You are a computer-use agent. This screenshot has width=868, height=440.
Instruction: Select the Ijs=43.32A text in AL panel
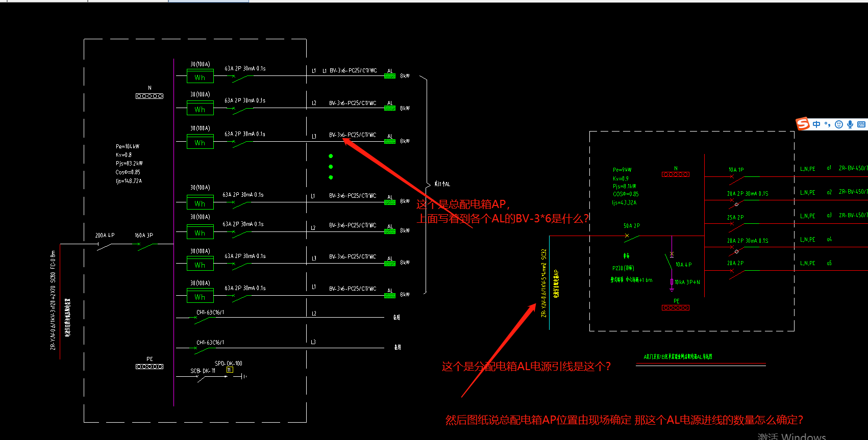click(x=624, y=203)
